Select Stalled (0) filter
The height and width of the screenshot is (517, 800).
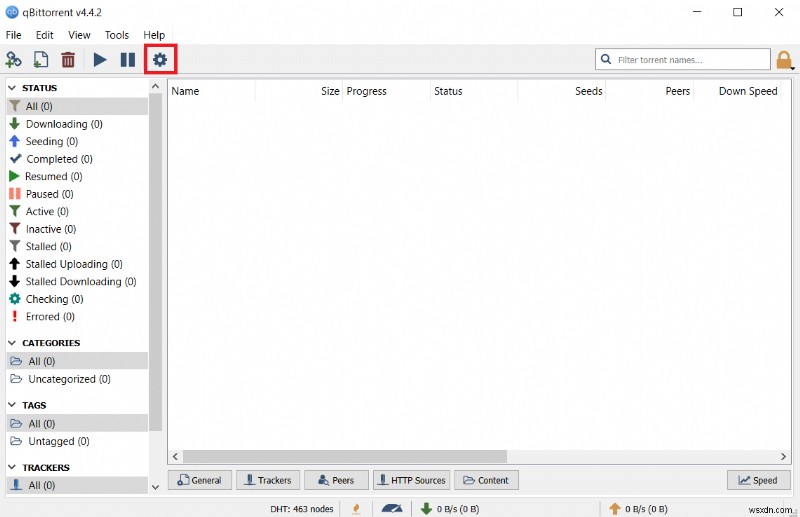pyautogui.click(x=77, y=247)
